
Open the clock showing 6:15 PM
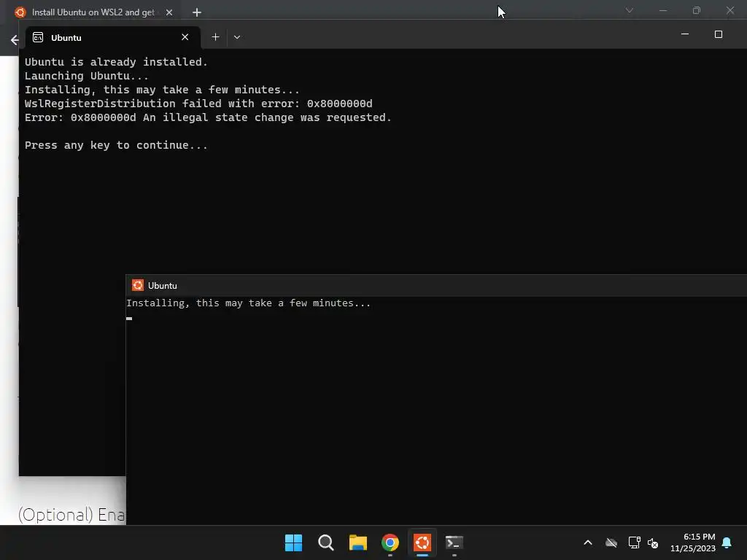point(693,542)
